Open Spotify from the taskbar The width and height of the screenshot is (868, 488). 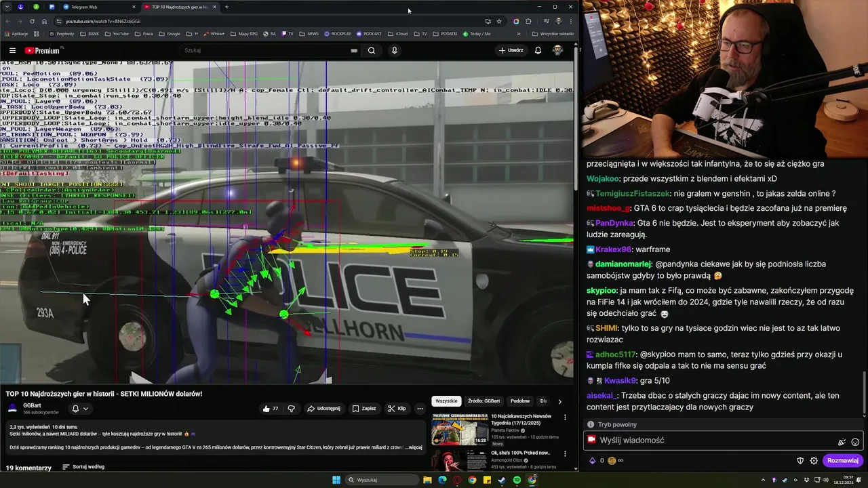517,480
